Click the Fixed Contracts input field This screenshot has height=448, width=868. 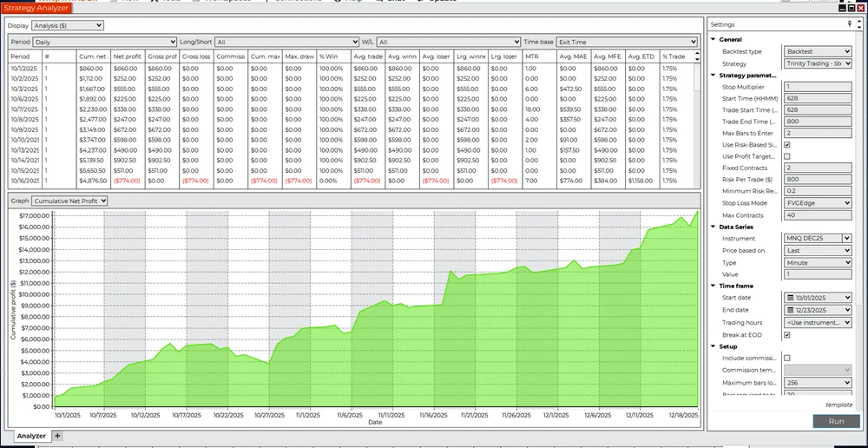pyautogui.click(x=818, y=168)
